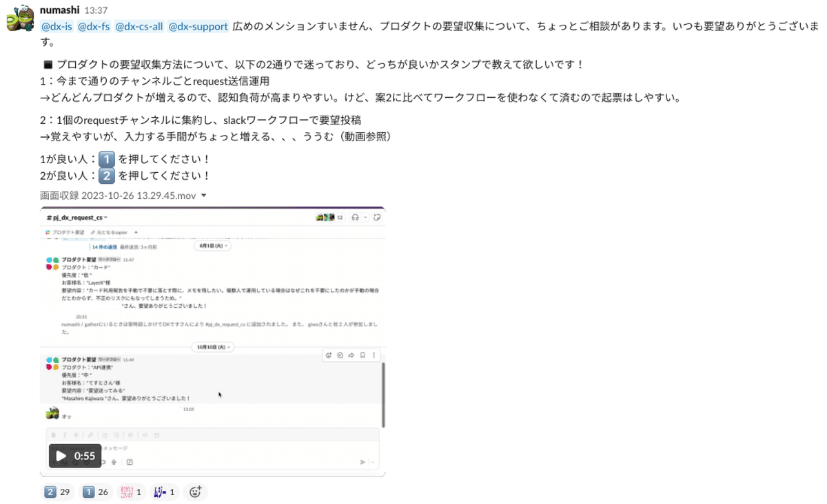Open the 元となるzapier bookmark
Screen dimensions: 827x504
(x=112, y=232)
